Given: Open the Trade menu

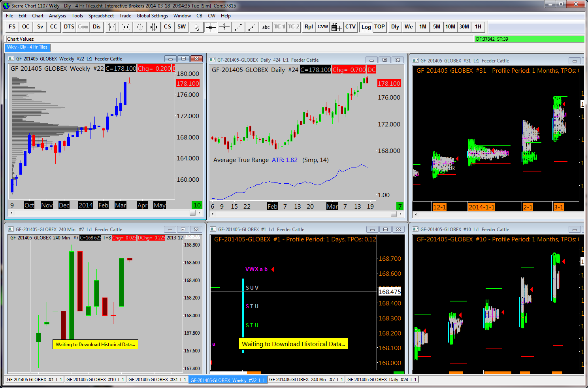Looking at the screenshot, I should [x=125, y=16].
